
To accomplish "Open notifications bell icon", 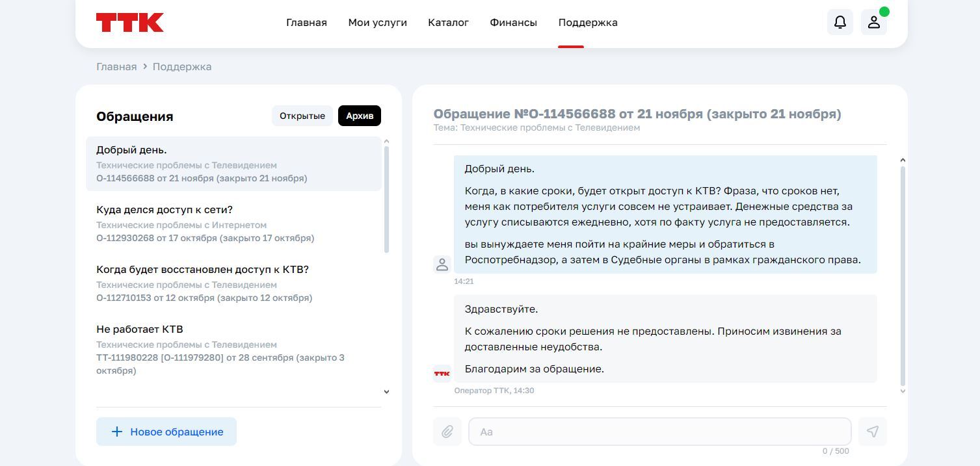I will [840, 22].
